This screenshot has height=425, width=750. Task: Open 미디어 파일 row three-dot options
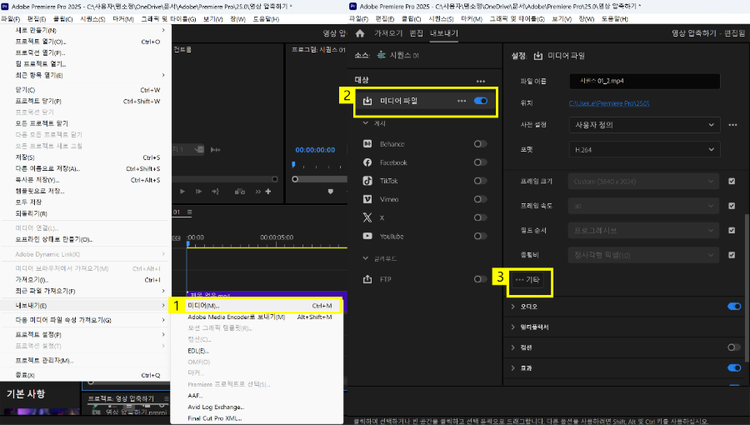tap(462, 101)
